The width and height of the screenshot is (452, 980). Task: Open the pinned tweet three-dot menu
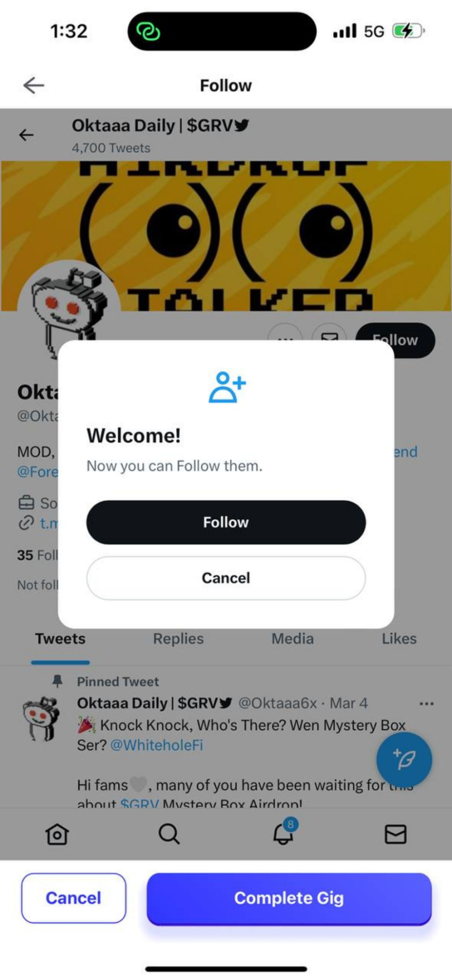click(426, 704)
